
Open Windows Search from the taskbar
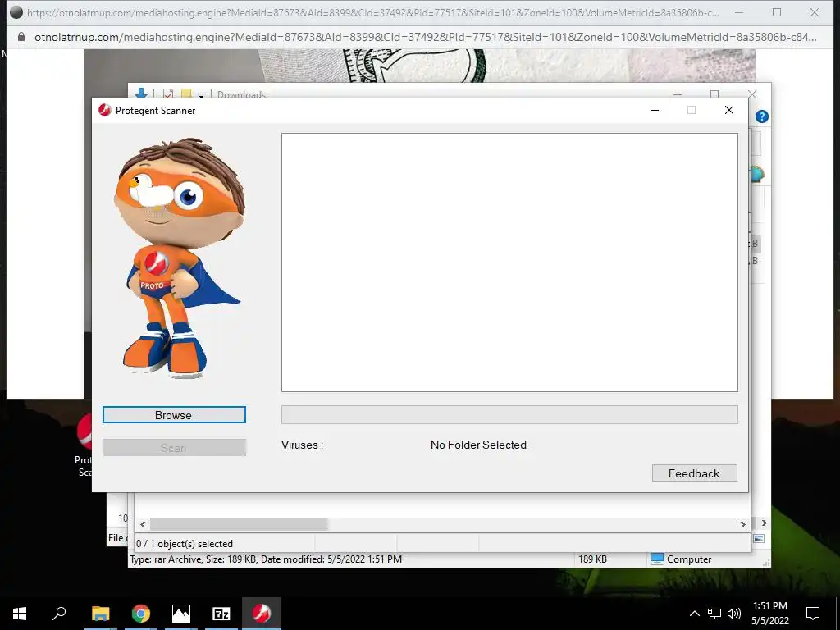pyautogui.click(x=59, y=614)
